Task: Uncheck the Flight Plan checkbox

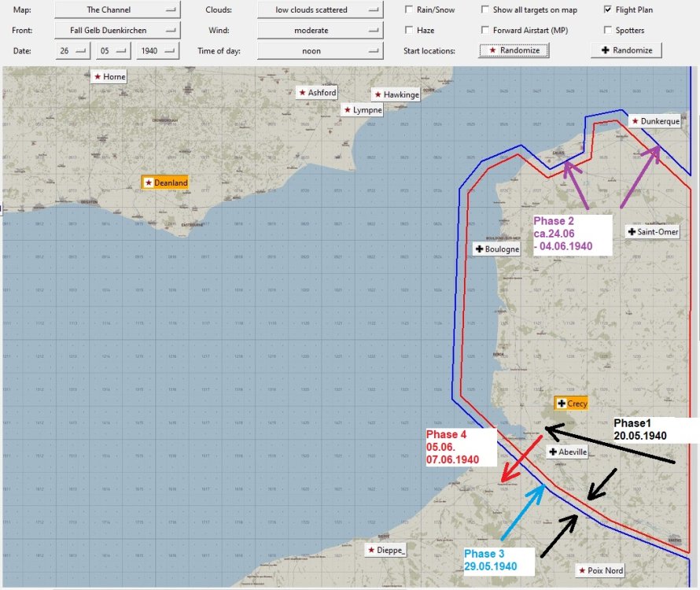Action: point(608,9)
